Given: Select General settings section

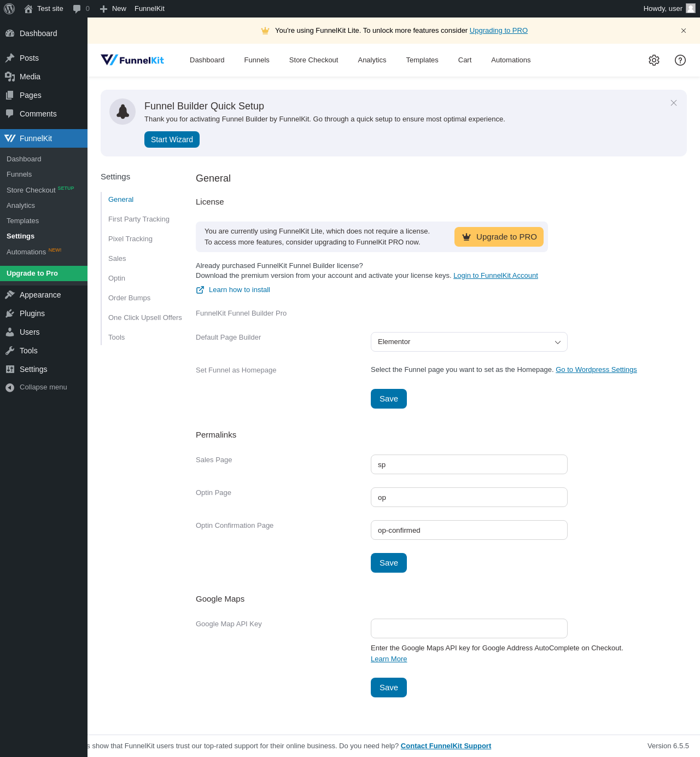Looking at the screenshot, I should click(121, 200).
